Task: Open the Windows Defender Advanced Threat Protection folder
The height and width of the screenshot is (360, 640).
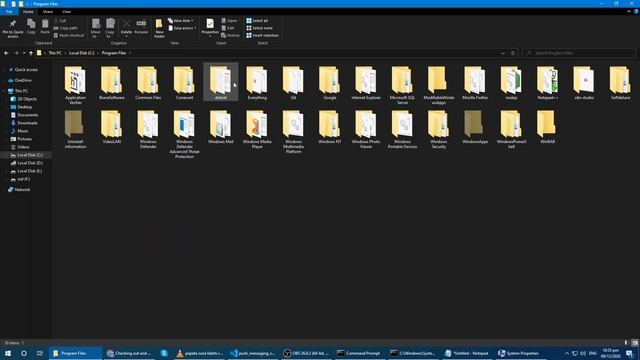Action: (x=184, y=134)
